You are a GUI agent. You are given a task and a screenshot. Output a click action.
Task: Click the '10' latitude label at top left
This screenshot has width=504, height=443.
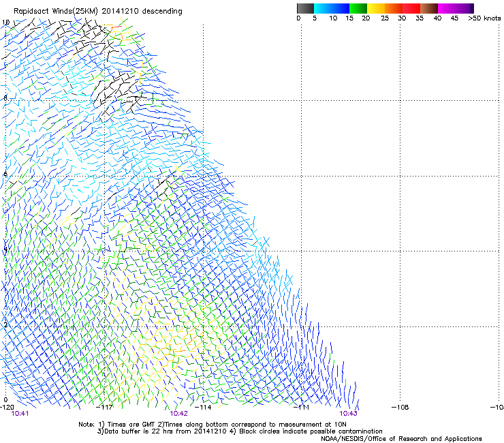coord(5,22)
